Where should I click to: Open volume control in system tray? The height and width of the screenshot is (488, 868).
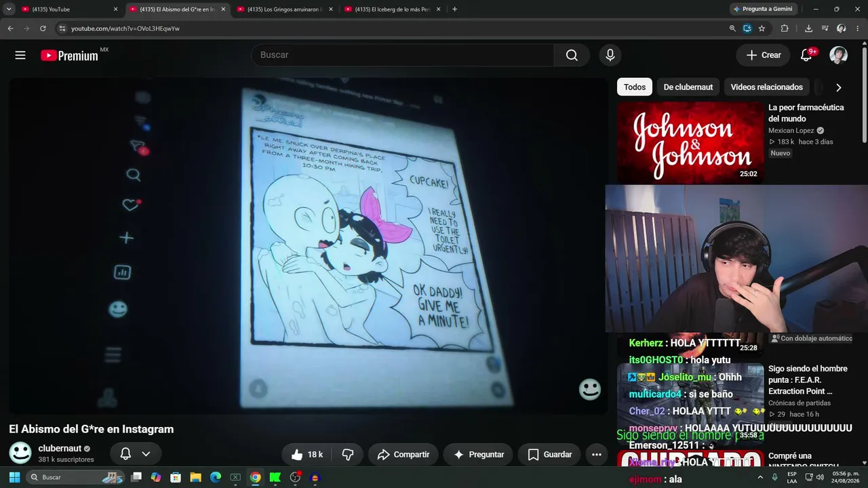820,477
